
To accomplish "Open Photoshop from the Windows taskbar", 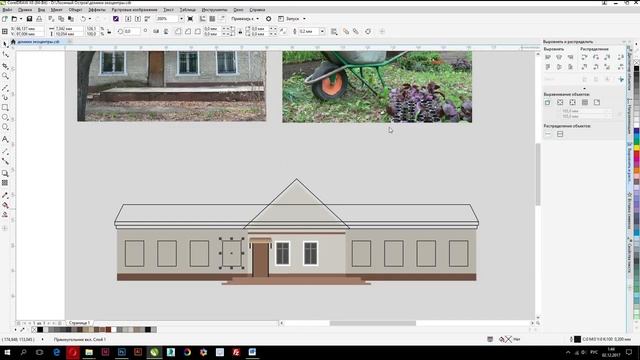I will click(122, 352).
